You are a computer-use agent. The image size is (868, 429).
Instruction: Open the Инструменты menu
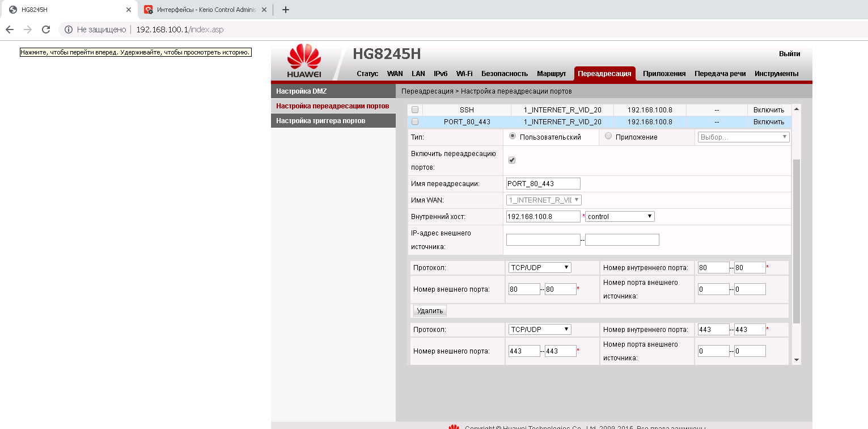777,74
